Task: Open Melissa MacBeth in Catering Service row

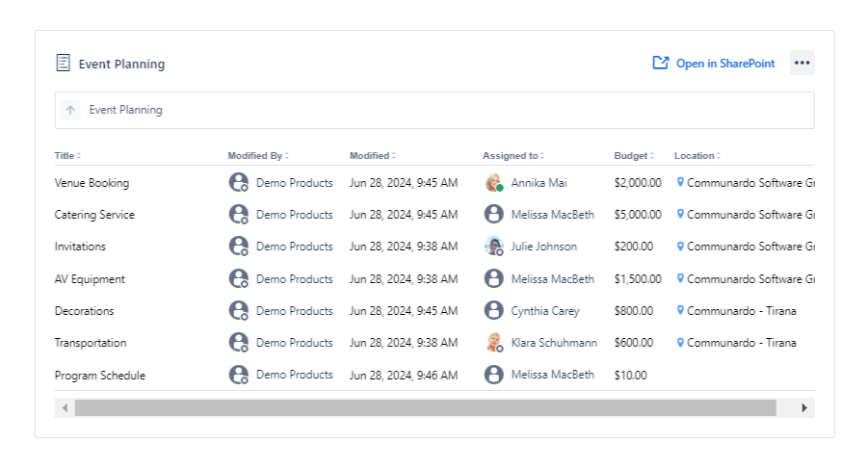Action: pyautogui.click(x=552, y=215)
